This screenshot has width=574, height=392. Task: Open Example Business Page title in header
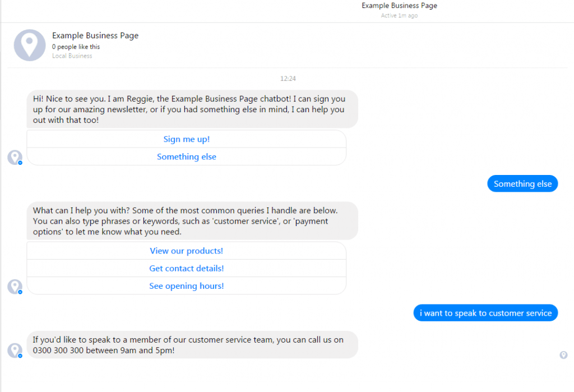(399, 6)
